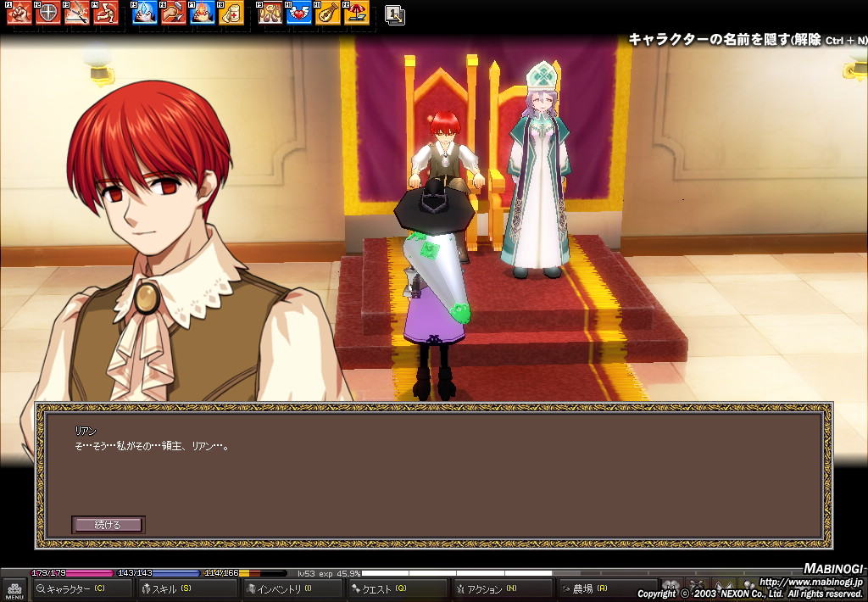Image resolution: width=868 pixels, height=602 pixels.
Task: Click the speaker name リアン in dialogue
Action: click(x=86, y=431)
